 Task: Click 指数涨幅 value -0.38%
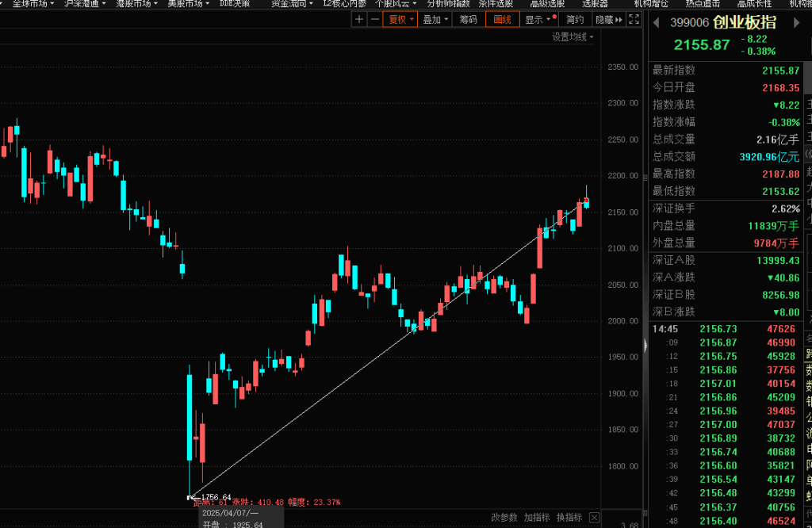pos(784,122)
